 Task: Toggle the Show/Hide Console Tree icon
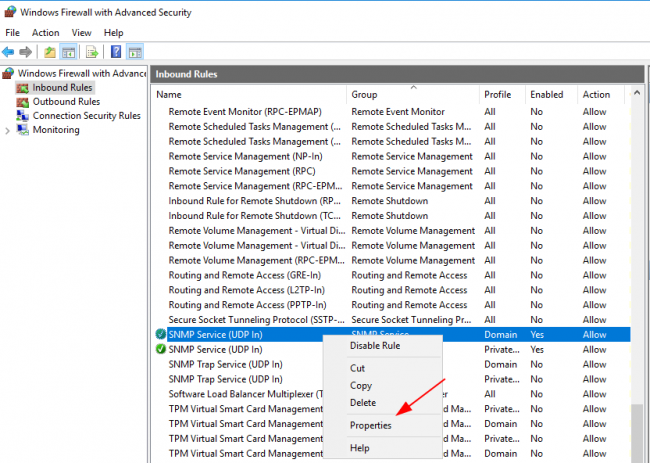pos(68,52)
